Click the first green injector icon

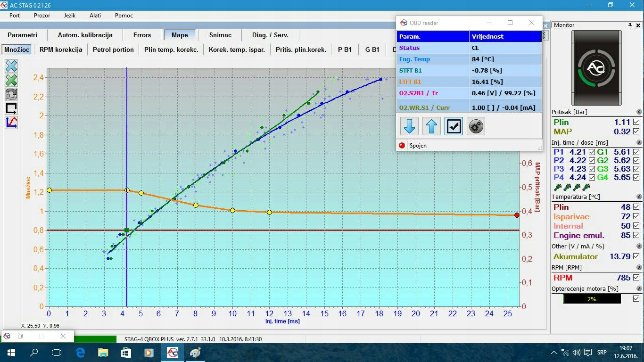click(558, 187)
